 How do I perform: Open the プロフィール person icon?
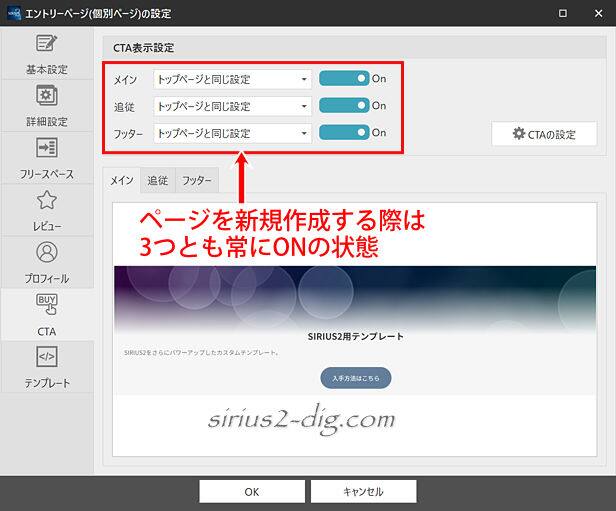pos(47,252)
